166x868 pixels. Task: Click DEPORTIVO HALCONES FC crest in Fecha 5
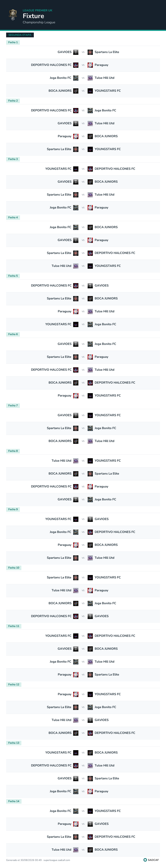[x=76, y=286]
